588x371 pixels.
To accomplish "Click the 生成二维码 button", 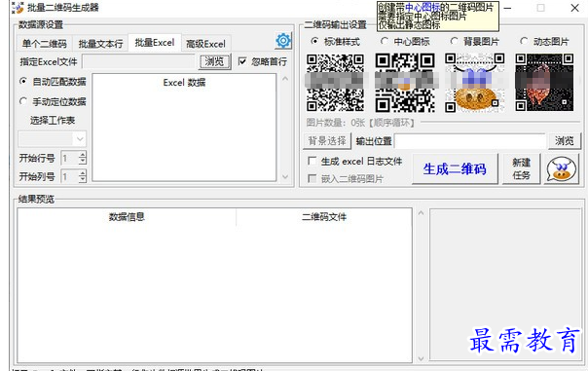I will tap(455, 169).
